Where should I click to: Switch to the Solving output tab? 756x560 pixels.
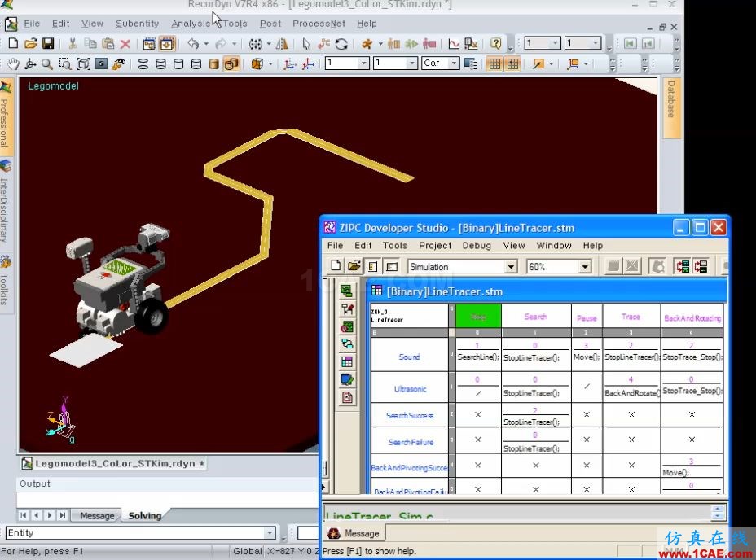pyautogui.click(x=145, y=516)
